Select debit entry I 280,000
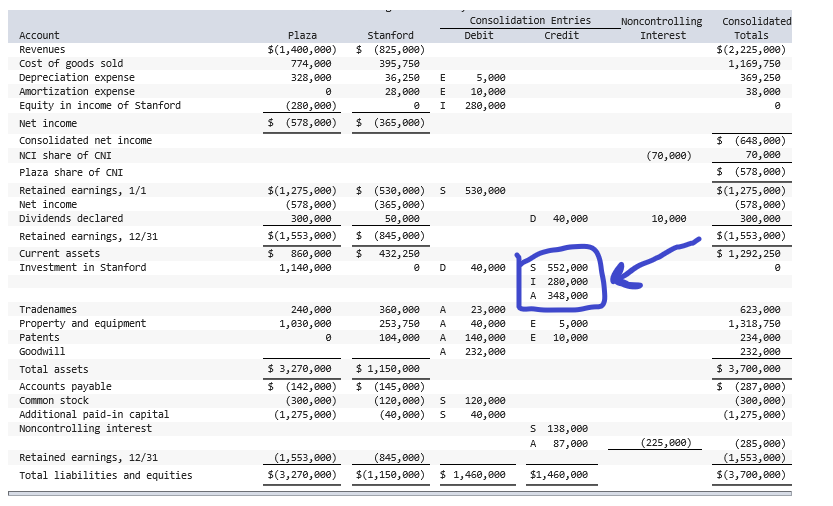Image resolution: width=833 pixels, height=506 pixels. tap(473, 105)
